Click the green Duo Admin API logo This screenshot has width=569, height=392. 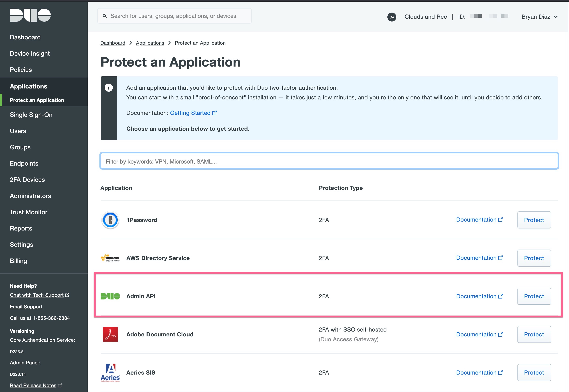[x=110, y=296]
